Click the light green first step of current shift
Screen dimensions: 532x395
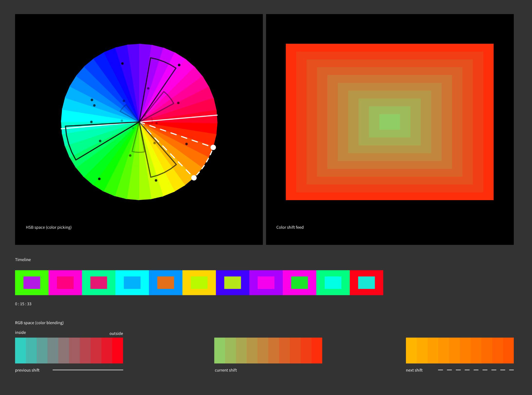pos(220,350)
